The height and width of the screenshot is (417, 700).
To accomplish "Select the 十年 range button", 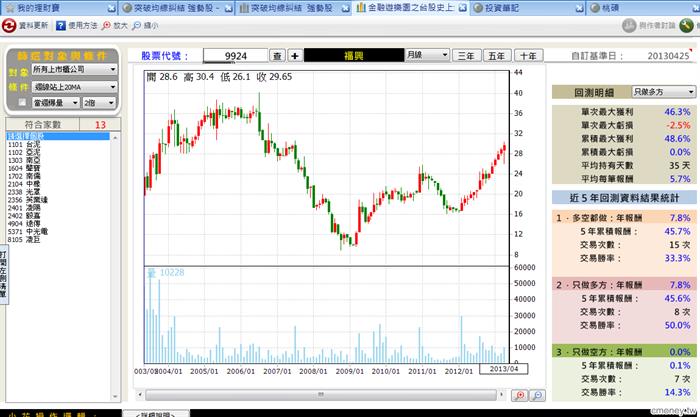I will (528, 56).
